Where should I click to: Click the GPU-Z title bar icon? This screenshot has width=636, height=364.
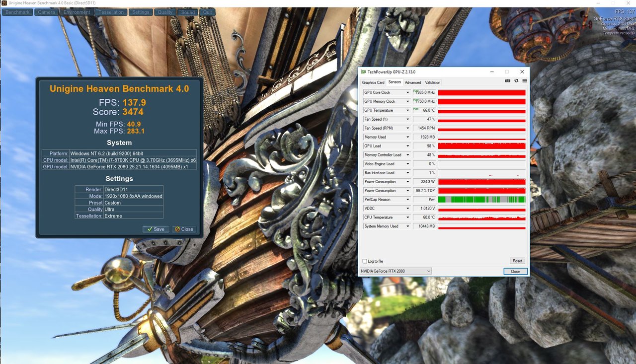pyautogui.click(x=364, y=72)
